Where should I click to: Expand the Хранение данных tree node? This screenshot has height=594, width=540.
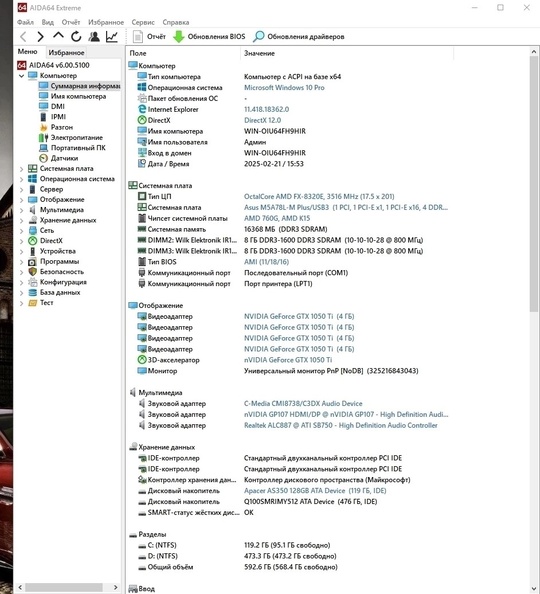pyautogui.click(x=22, y=220)
